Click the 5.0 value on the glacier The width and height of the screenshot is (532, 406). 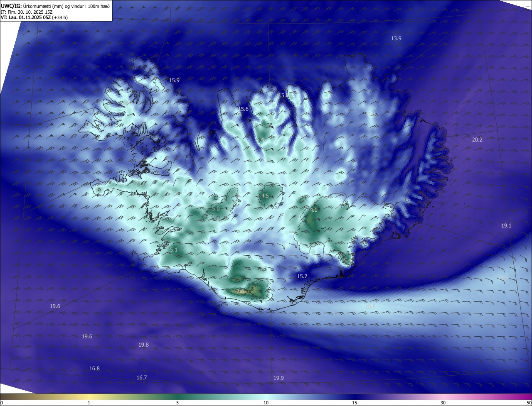[x=216, y=208]
